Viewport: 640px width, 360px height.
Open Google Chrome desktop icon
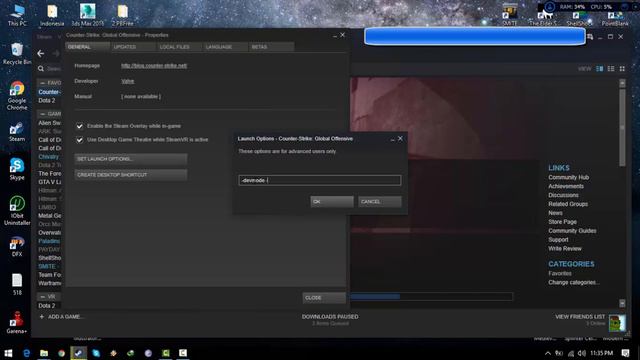pyautogui.click(x=17, y=96)
